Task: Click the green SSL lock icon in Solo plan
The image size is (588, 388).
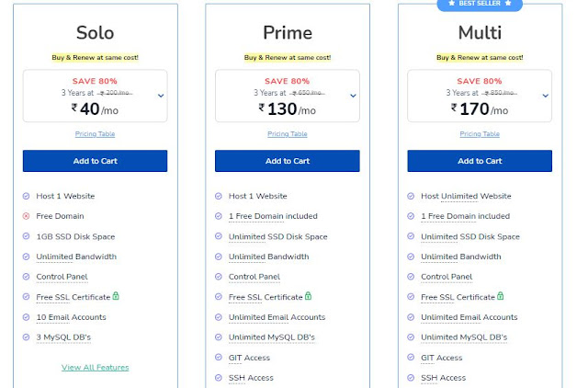Action: click(x=116, y=296)
